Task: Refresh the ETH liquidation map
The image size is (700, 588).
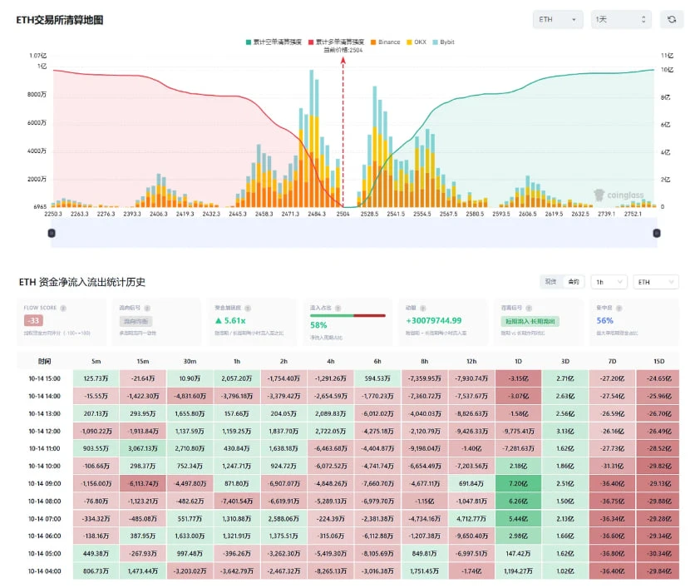Action: [672, 19]
